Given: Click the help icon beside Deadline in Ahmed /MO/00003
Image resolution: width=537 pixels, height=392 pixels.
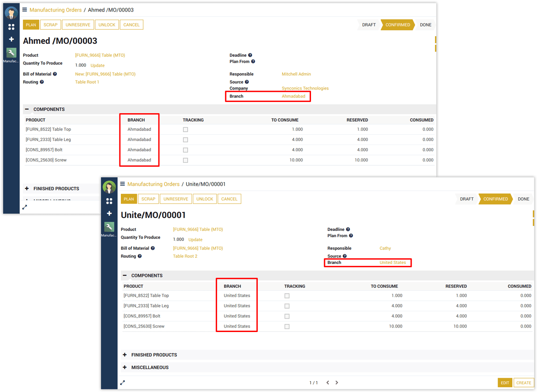Looking at the screenshot, I should (250, 55).
